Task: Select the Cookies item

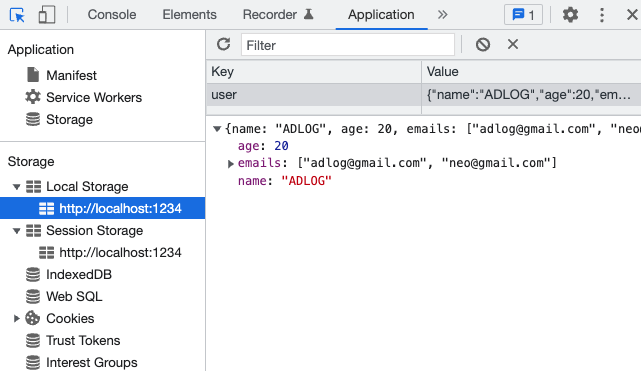Action: click(70, 318)
